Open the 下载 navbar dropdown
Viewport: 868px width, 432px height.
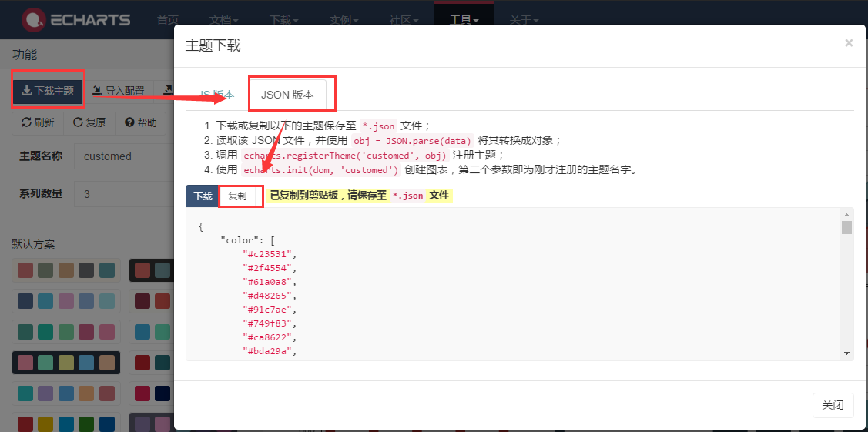[x=284, y=20]
